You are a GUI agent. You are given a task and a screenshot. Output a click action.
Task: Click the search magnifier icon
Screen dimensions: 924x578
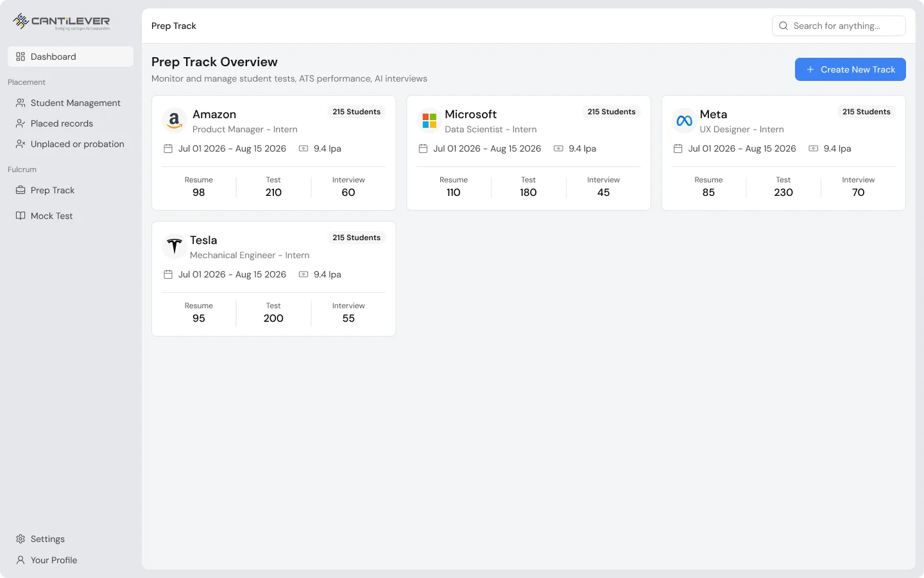click(x=783, y=26)
